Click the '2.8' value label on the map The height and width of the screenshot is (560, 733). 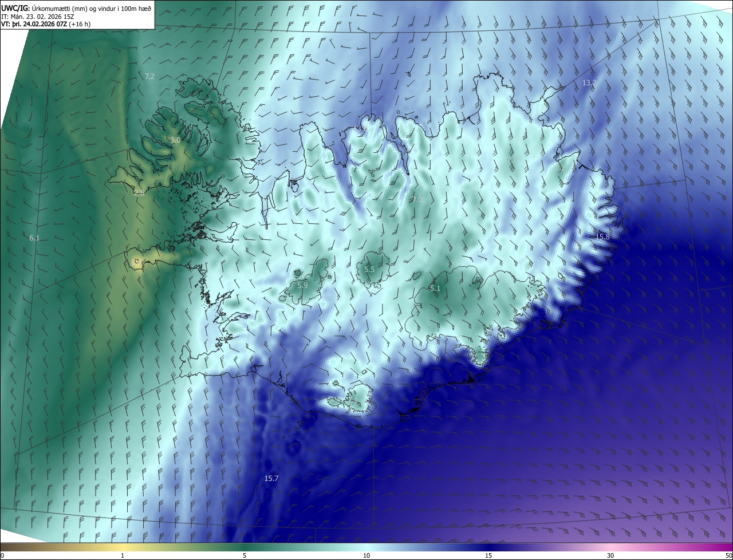[x=139, y=192]
